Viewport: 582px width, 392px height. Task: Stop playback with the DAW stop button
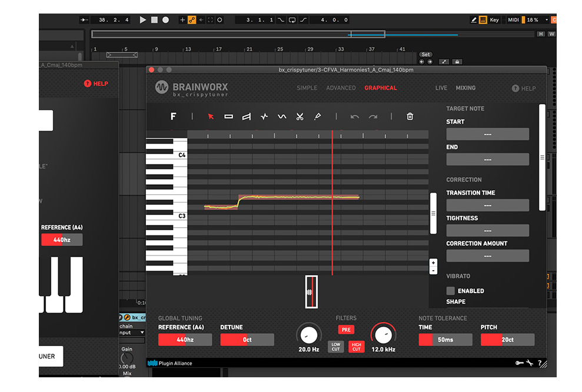[x=154, y=20]
